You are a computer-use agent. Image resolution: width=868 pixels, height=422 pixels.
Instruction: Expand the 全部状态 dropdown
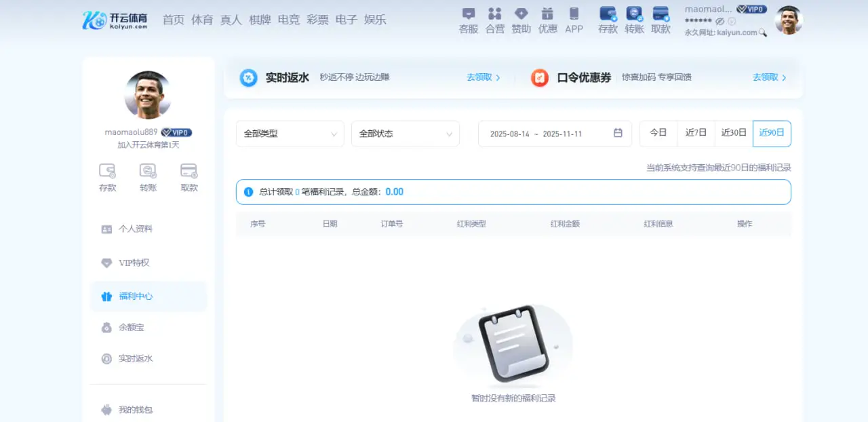[406, 134]
